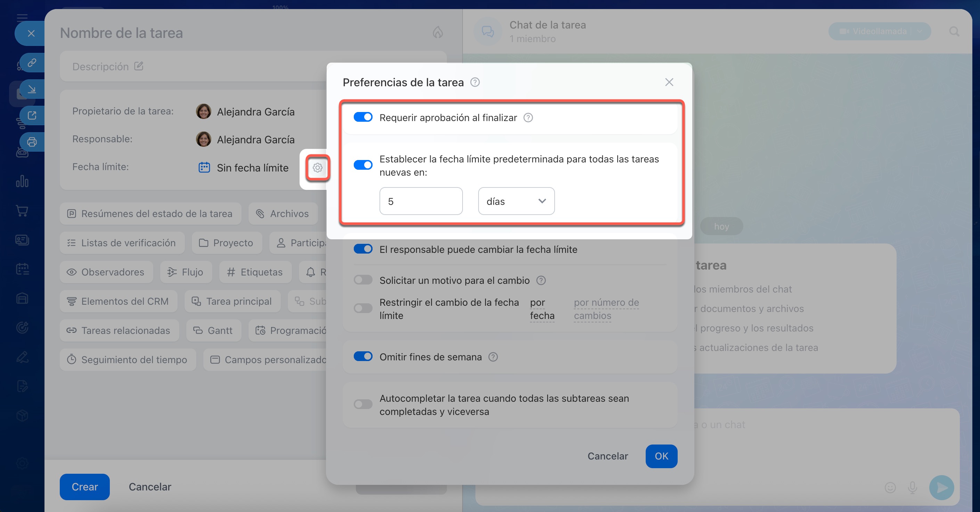Turn on Autocompletar la tarea toggle
The height and width of the screenshot is (512, 980).
pos(363,404)
